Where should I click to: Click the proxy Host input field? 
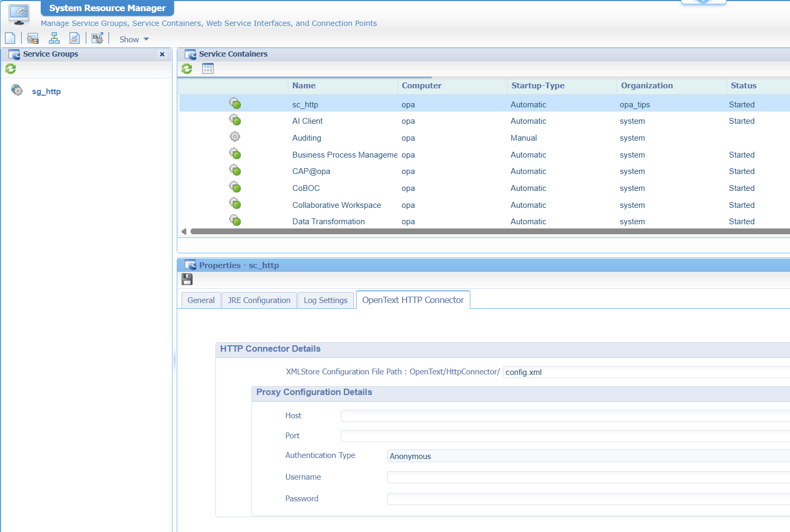pyautogui.click(x=565, y=416)
